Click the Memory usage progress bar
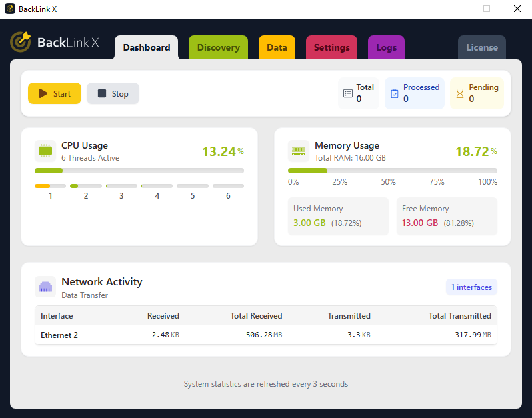 coord(393,171)
